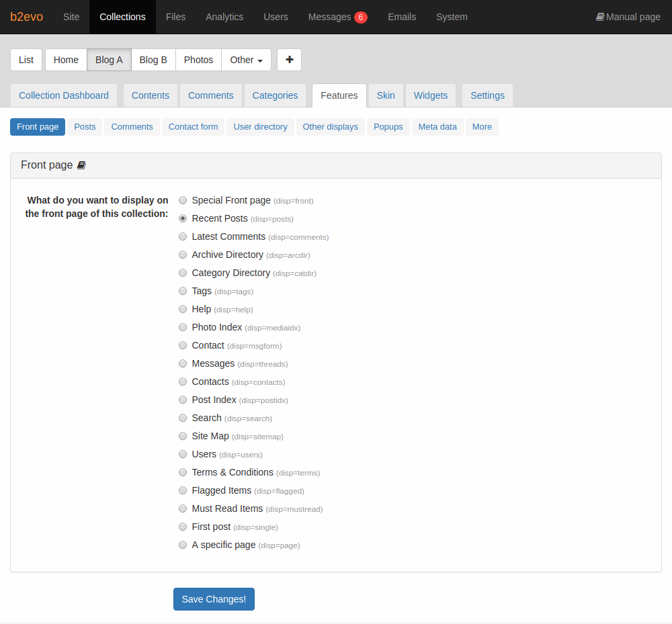
Task: Click the Messages badge showing 6
Action: click(360, 17)
